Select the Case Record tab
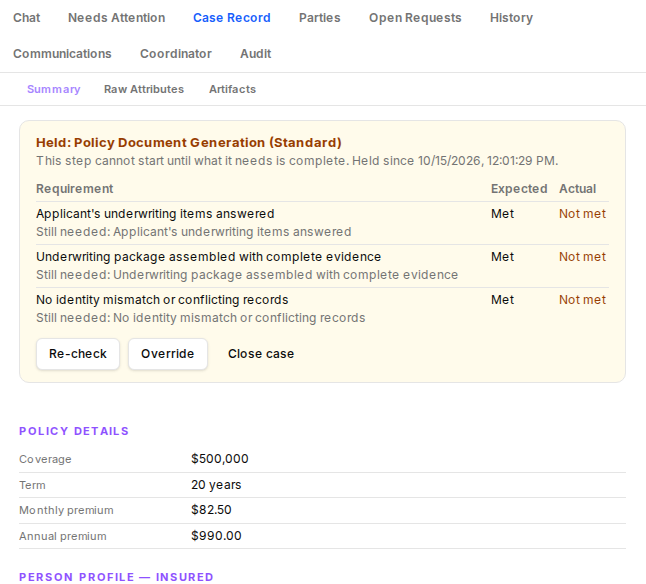The height and width of the screenshot is (584, 646). click(x=232, y=18)
